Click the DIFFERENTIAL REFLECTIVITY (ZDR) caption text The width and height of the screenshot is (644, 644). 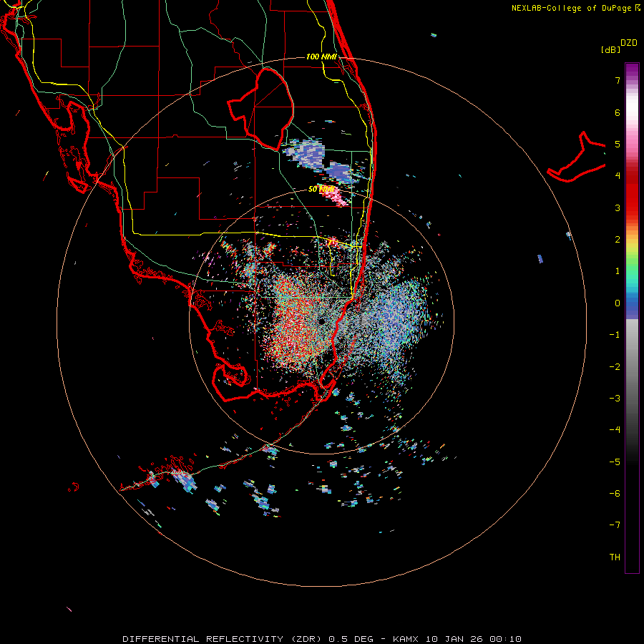coord(223,639)
